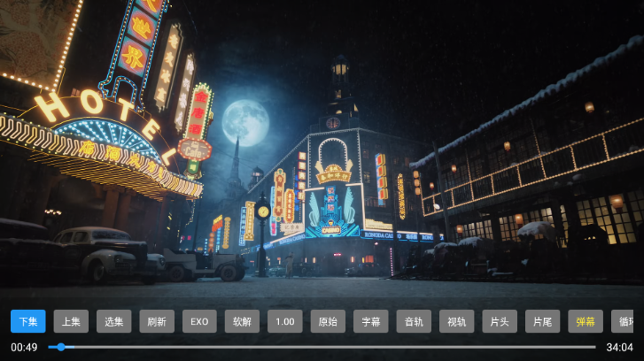Change playback speed 1.00
Image resolution: width=644 pixels, height=361 pixels.
(285, 321)
